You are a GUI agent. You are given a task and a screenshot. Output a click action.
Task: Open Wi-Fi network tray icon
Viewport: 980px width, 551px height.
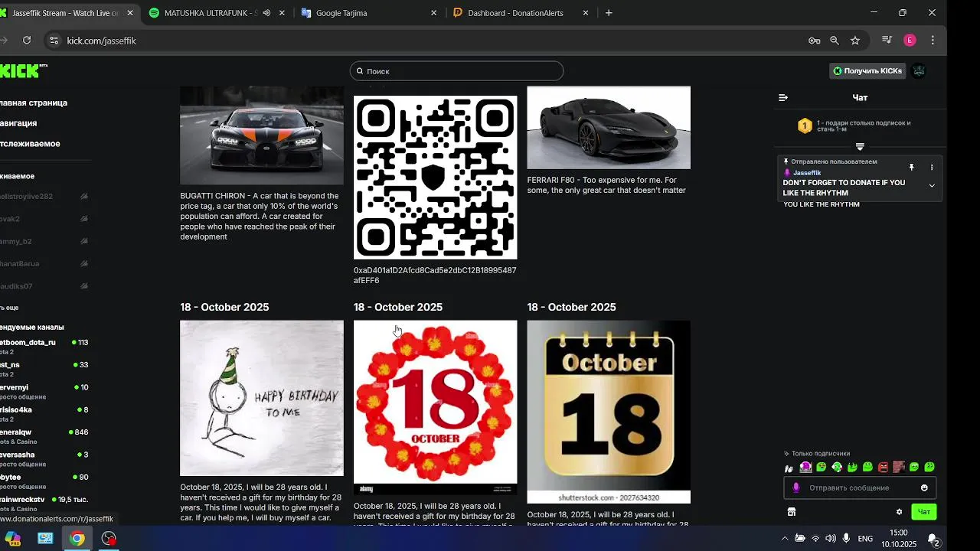pyautogui.click(x=815, y=539)
